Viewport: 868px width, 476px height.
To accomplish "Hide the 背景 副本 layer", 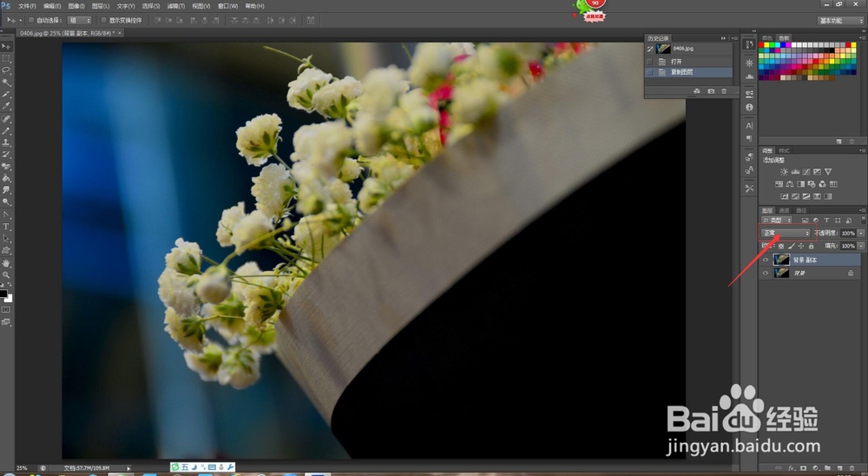I will point(766,260).
